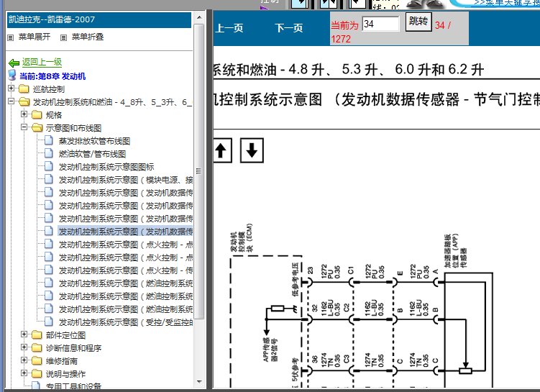Click the tree panel scrollbar up arrow

tap(199, 17)
